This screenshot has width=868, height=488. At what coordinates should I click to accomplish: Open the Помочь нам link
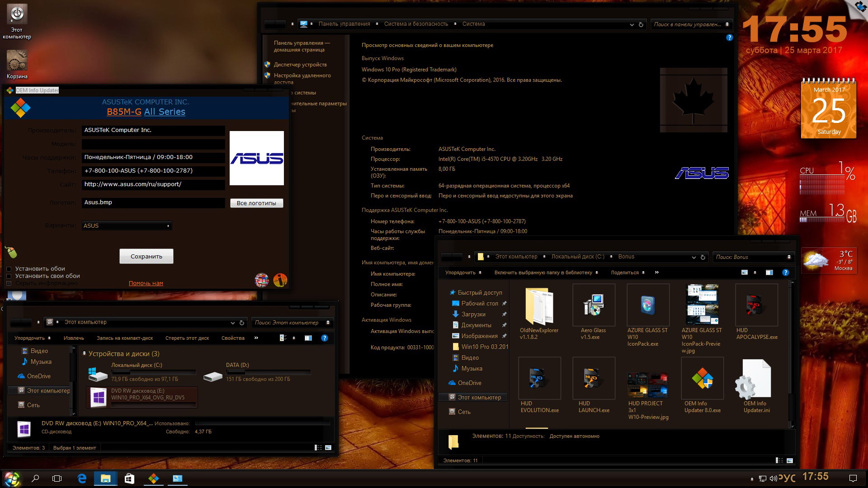coord(146,283)
